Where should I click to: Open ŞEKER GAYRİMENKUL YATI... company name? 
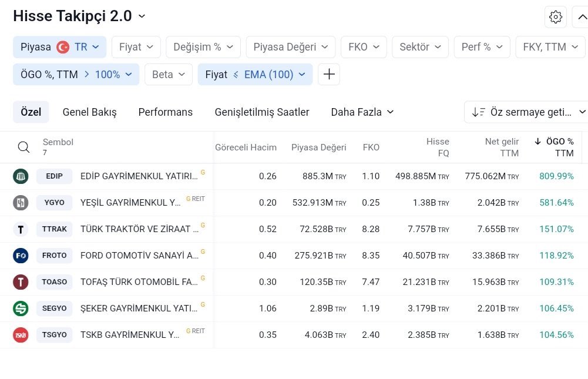tap(139, 308)
